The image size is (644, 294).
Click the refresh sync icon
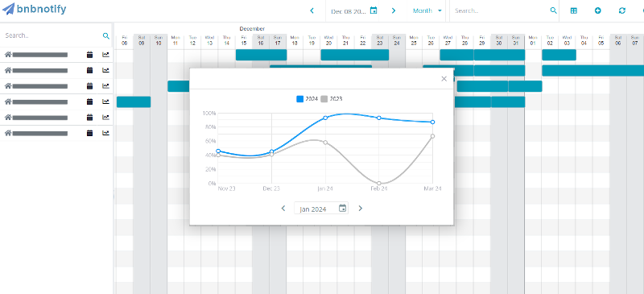(621, 10)
